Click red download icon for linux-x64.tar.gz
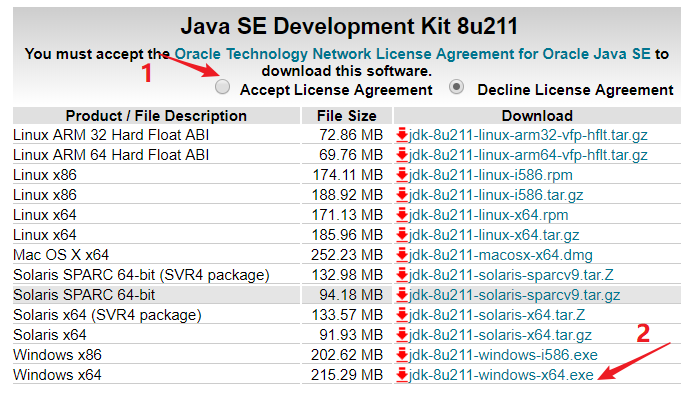The width and height of the screenshot is (692, 404). click(x=402, y=234)
